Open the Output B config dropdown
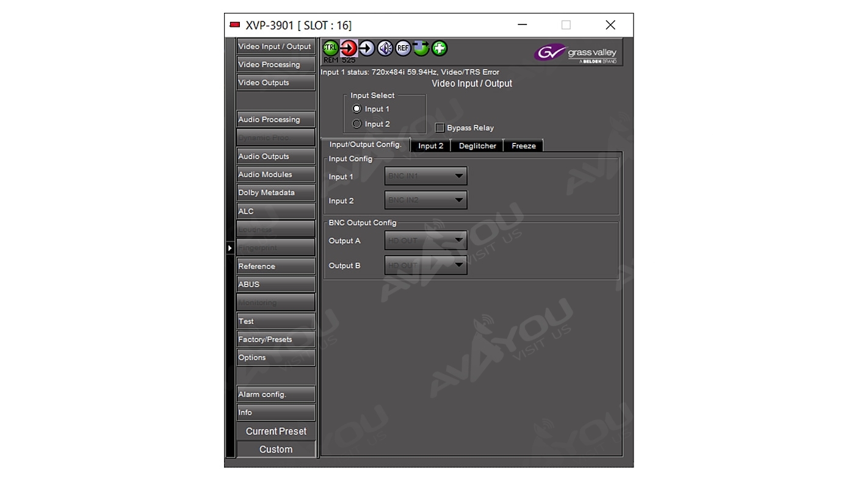Image resolution: width=868 pixels, height=488 pixels. [x=425, y=265]
